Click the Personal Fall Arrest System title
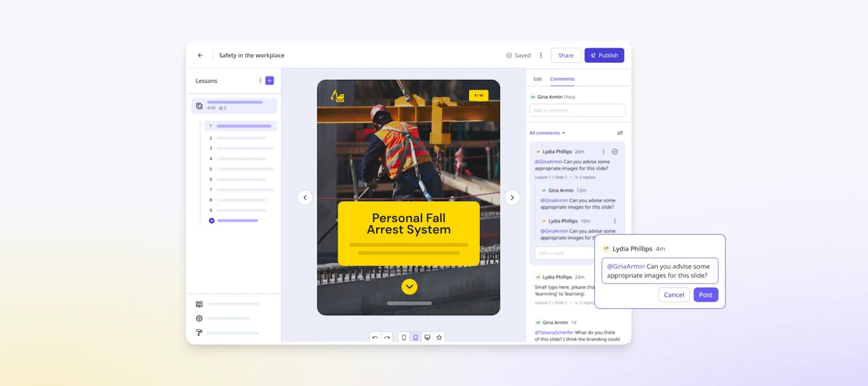This screenshot has width=868, height=386. pos(409,224)
